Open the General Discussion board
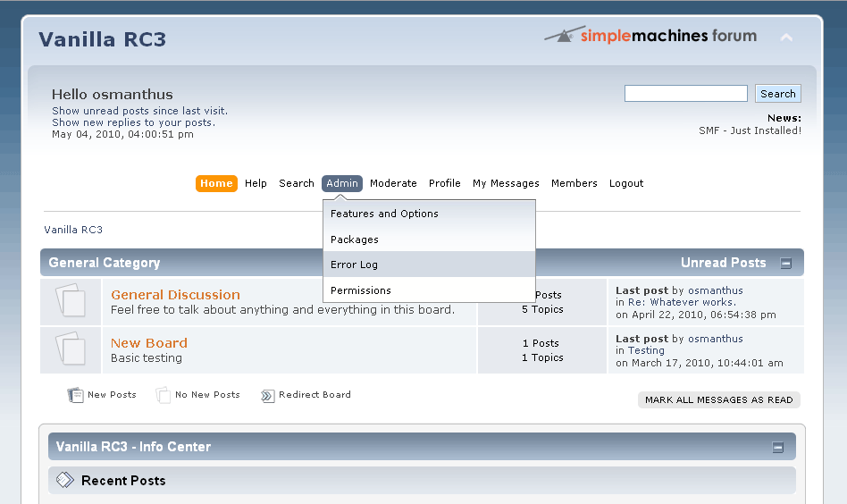The image size is (847, 504). click(x=175, y=295)
